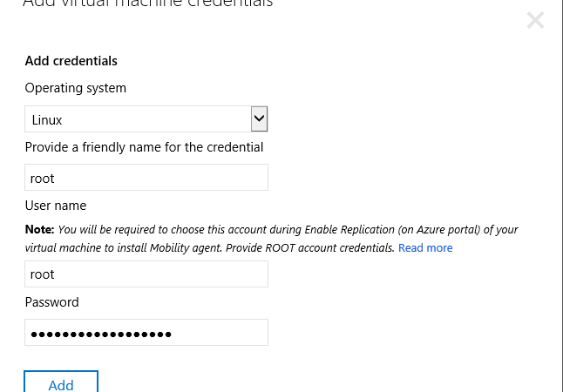Click the Password label
Screen dimensions: 563x392
(x=51, y=302)
